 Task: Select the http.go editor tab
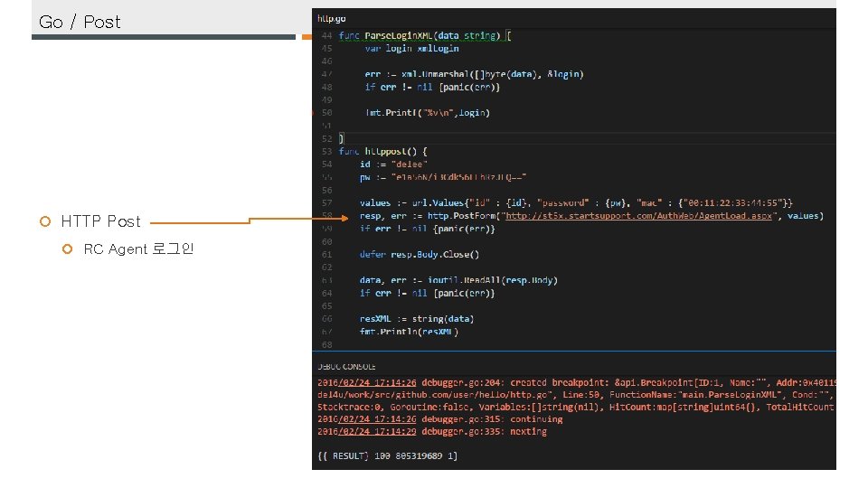pyautogui.click(x=331, y=19)
